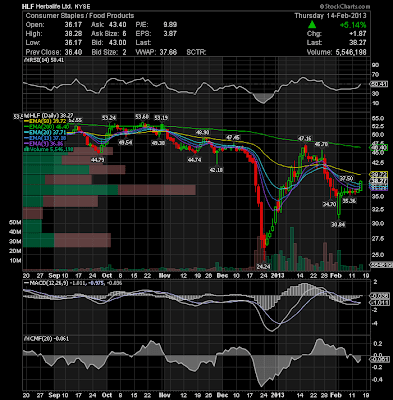This screenshot has width=393, height=400.
Task: Click the cyan EMA(20) legend entry
Action: pyautogui.click(x=46, y=132)
